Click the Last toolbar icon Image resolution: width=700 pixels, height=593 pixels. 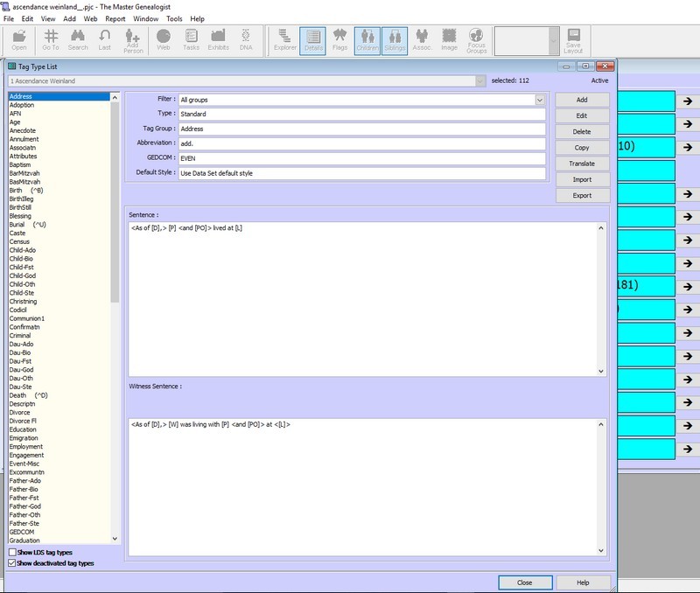pos(104,40)
